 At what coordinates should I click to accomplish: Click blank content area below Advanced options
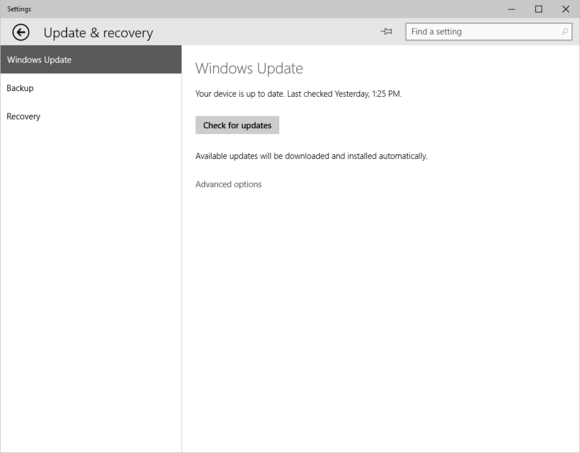pos(380,318)
